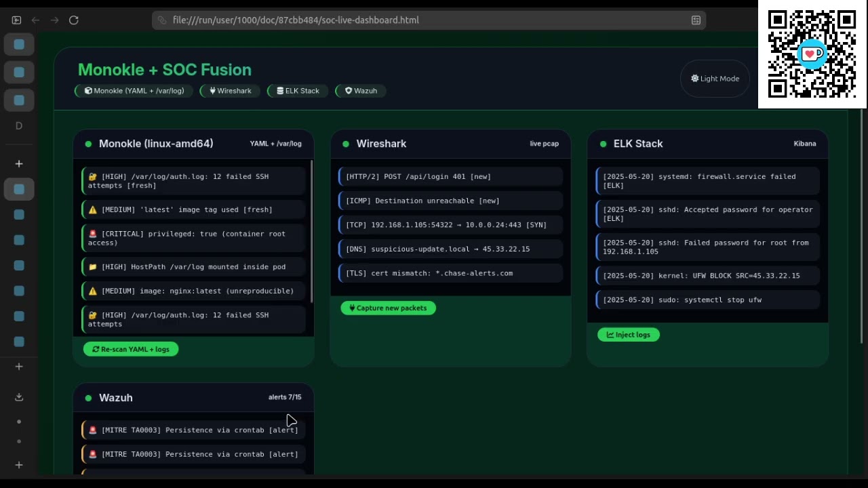Click the 'ELK Stack' panel title
The height and width of the screenshot is (488, 868).
pos(638,144)
